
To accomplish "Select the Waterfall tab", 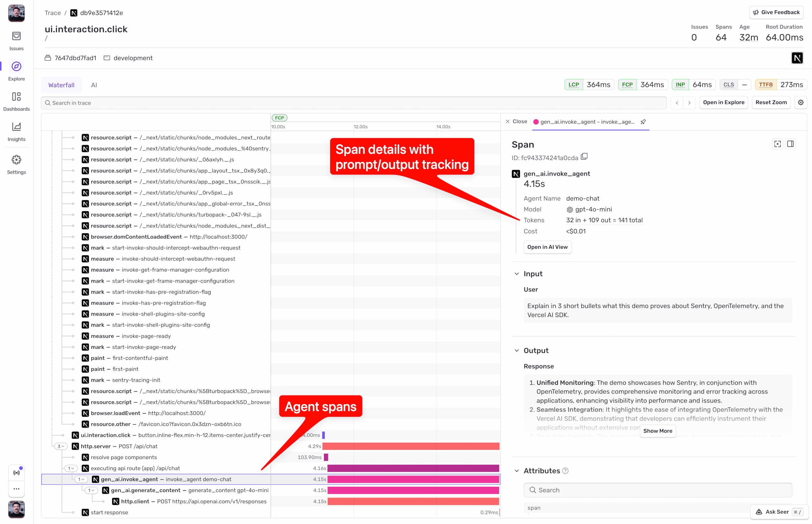I will point(62,85).
